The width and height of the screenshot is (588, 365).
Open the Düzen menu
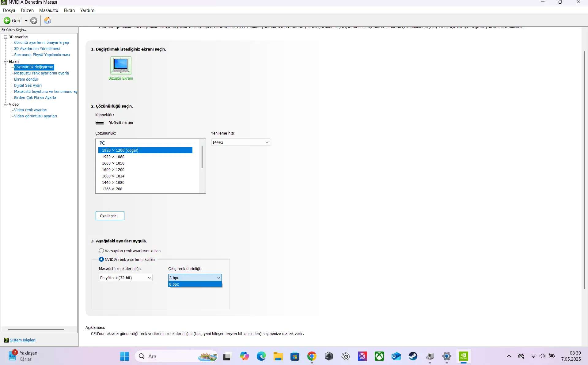tap(27, 10)
